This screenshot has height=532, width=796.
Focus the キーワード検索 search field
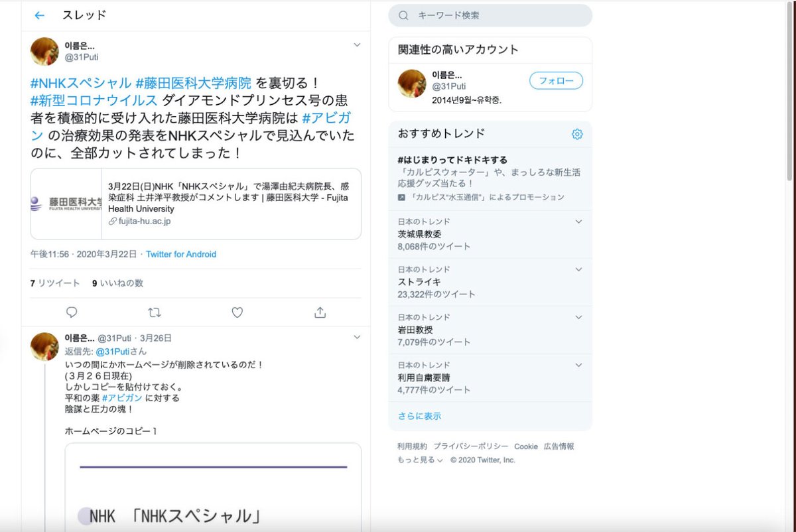click(490, 15)
